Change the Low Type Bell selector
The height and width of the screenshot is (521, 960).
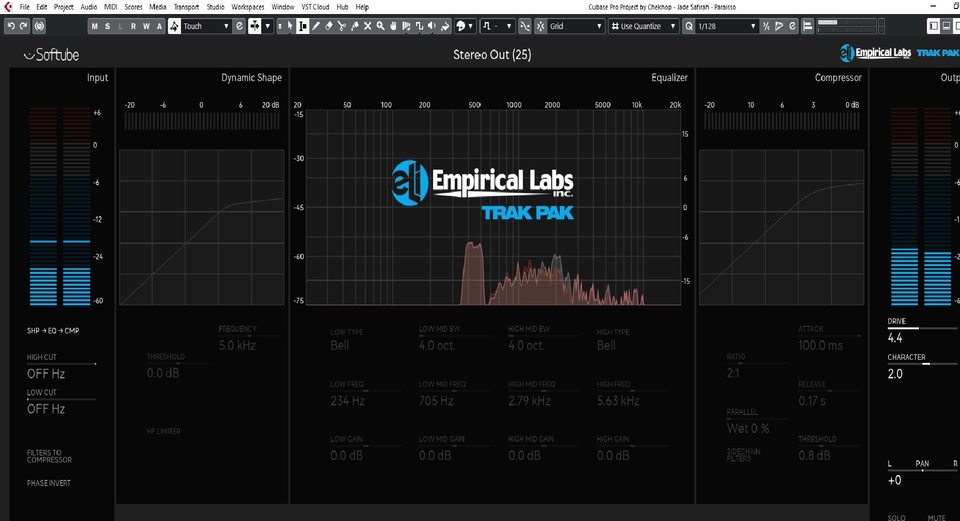point(340,345)
